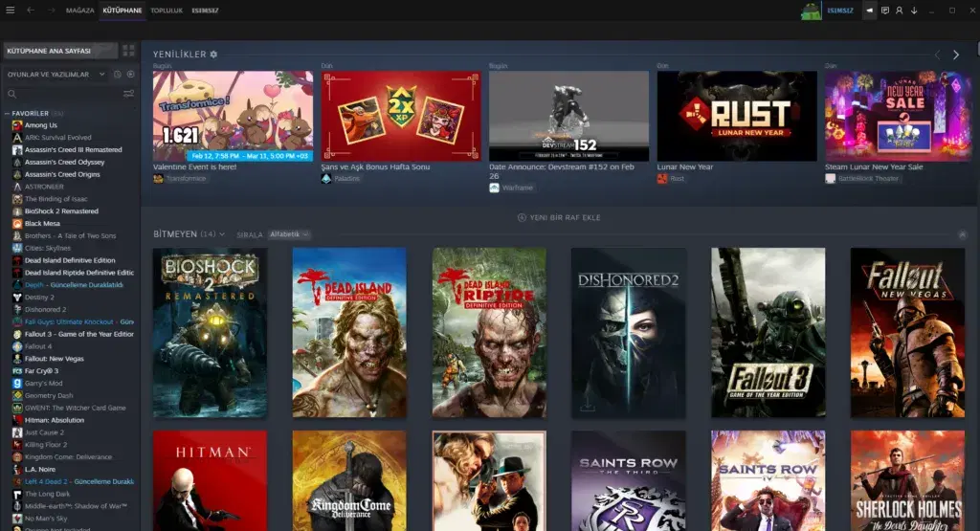Screen dimensions: 980x531
Task: Click the Garry's Mod icon in sidebar
Action: 17,383
